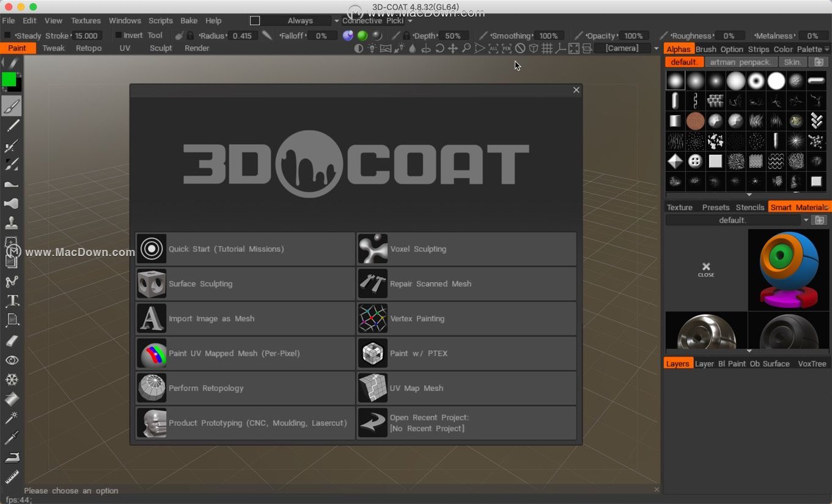Image resolution: width=832 pixels, height=504 pixels.
Task: Click the light bulb lighting icon
Action: (x=372, y=48)
